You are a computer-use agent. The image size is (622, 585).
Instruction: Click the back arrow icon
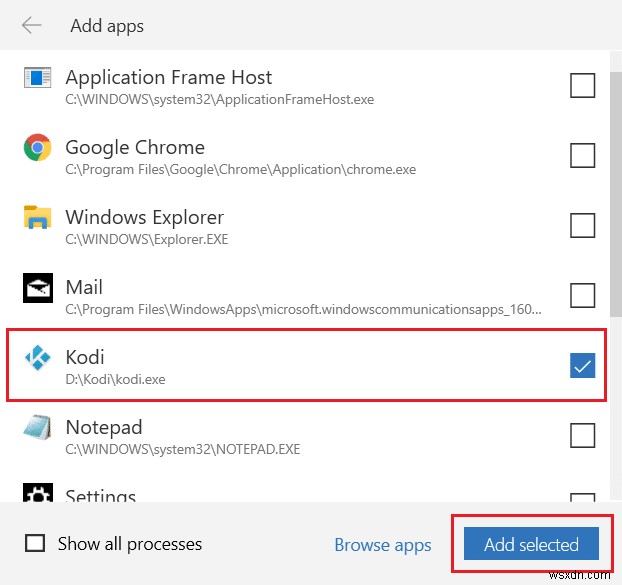pos(31,26)
